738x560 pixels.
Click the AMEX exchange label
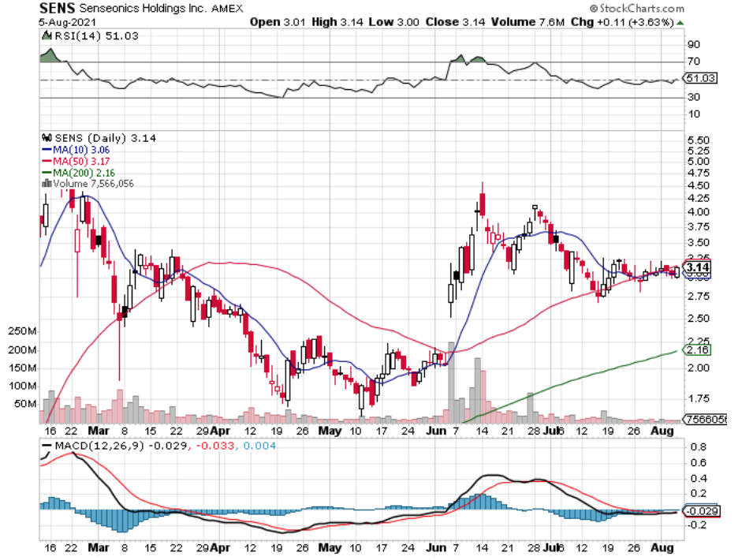(227, 9)
